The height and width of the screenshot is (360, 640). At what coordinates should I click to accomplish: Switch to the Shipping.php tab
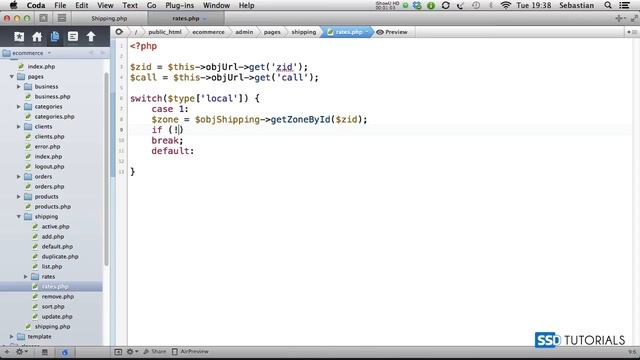coord(109,18)
